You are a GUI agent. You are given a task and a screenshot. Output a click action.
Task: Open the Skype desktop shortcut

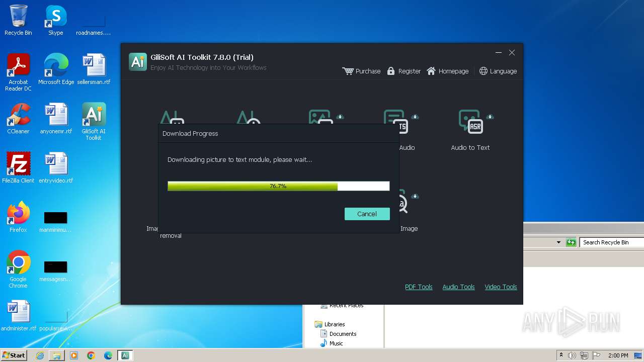point(55,20)
